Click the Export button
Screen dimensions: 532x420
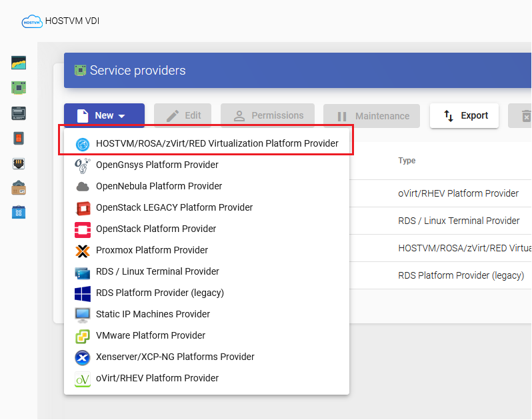pyautogui.click(x=464, y=116)
